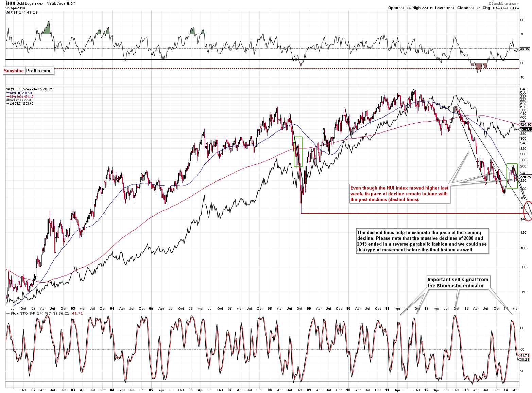Click the '$GOLD 1303.60' legend entry
The width and height of the screenshot is (532, 393).
click(22, 104)
